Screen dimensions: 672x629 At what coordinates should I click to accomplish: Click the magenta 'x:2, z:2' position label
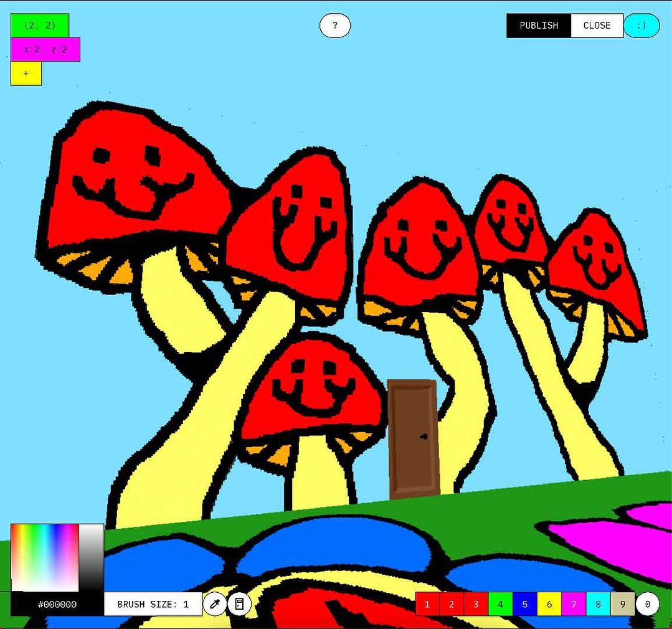click(x=45, y=49)
